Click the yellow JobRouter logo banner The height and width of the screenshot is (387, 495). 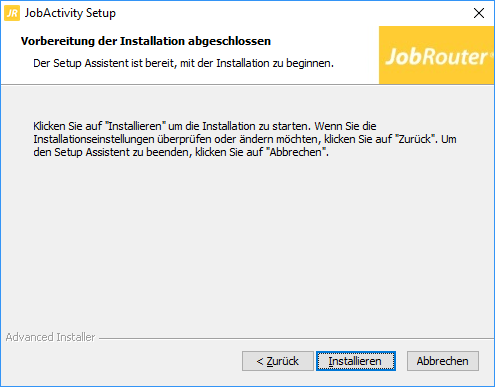coord(436,55)
